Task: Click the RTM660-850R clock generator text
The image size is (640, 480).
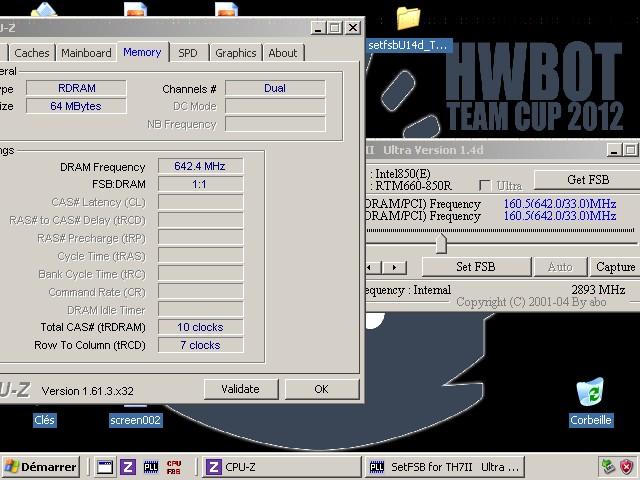Action: pyautogui.click(x=413, y=186)
